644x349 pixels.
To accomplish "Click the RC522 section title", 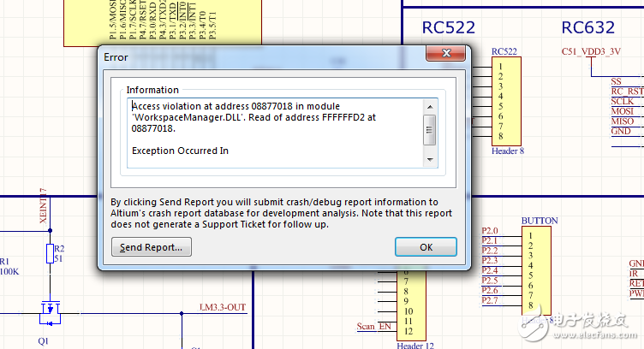I will [x=448, y=27].
